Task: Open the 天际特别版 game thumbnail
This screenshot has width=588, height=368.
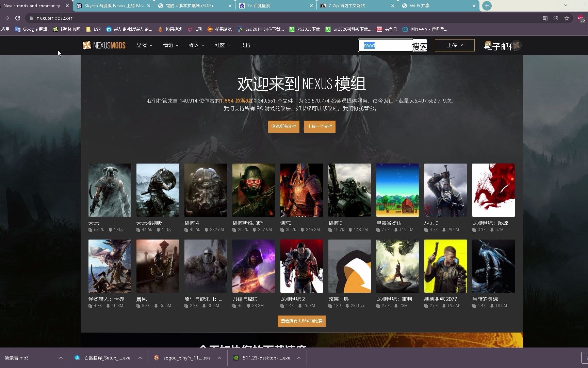Action: coord(158,190)
